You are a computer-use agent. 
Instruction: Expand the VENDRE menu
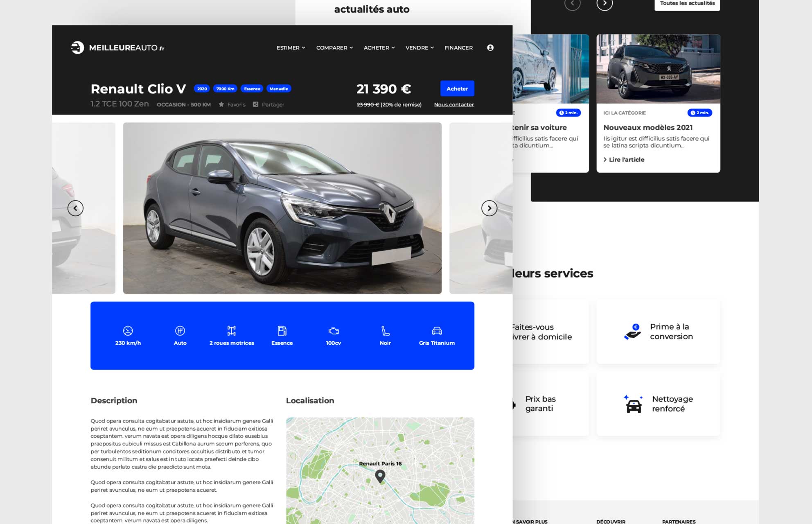[x=420, y=47]
